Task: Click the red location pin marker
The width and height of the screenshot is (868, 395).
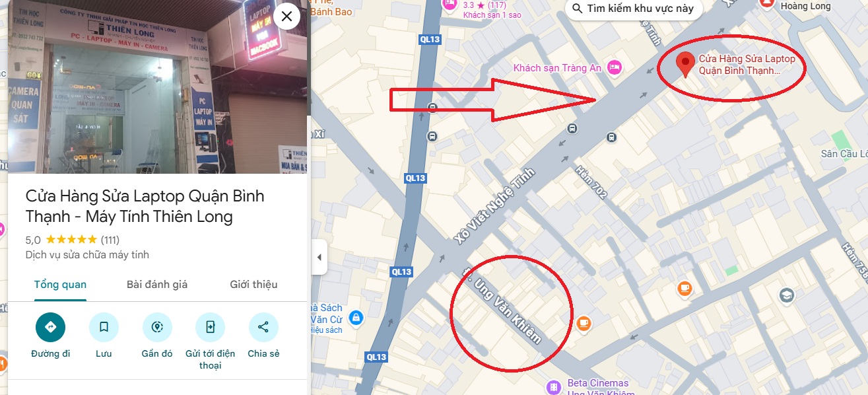Action: coord(686,65)
